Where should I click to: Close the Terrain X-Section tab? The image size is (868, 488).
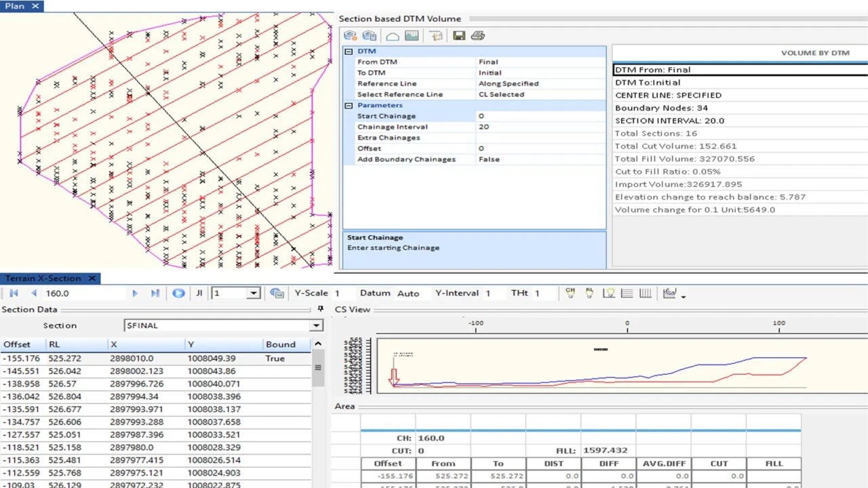(x=93, y=279)
